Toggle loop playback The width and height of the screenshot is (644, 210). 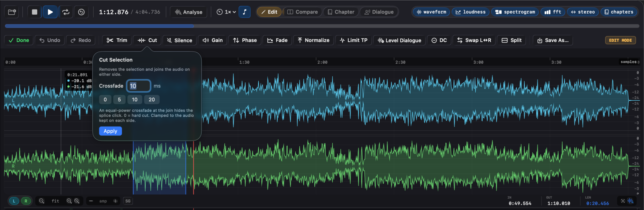coord(66,12)
